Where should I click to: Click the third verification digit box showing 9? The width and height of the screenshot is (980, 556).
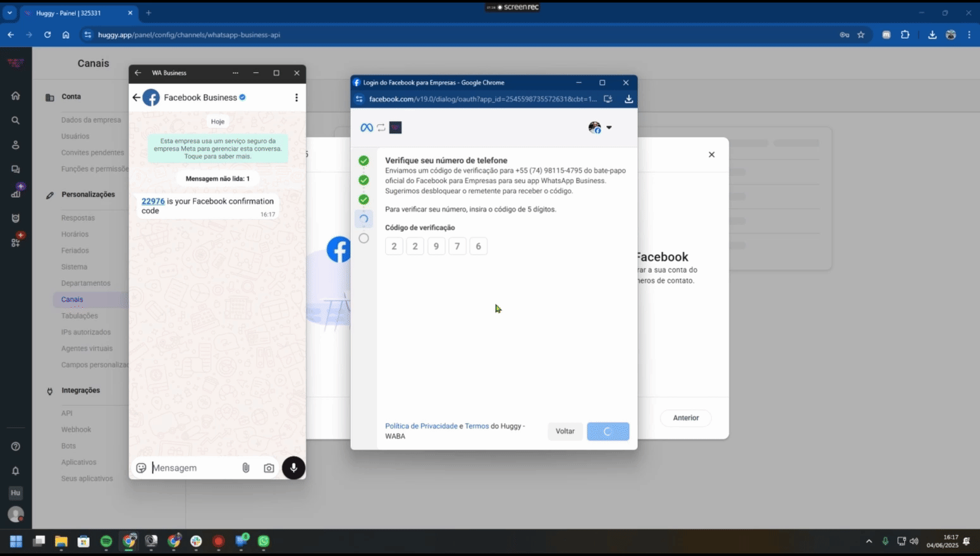tap(436, 246)
